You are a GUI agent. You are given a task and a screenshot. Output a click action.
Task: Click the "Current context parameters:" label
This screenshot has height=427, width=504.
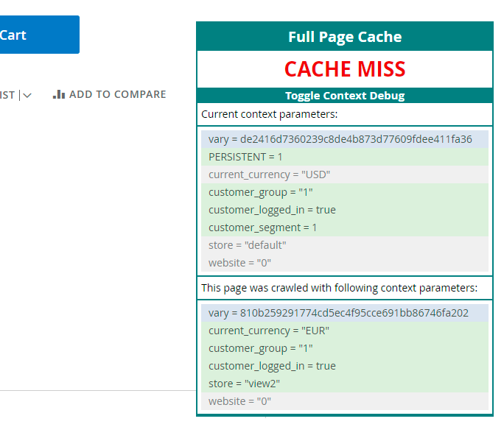point(269,114)
